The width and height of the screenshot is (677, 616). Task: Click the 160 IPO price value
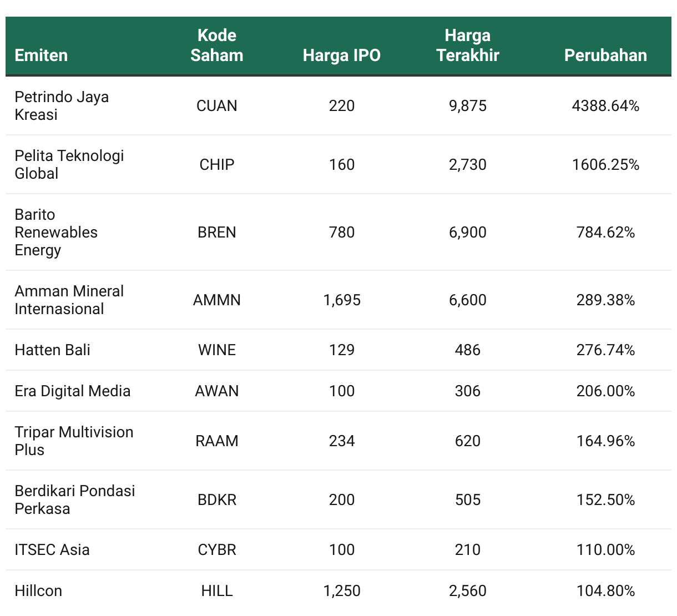coord(341,164)
